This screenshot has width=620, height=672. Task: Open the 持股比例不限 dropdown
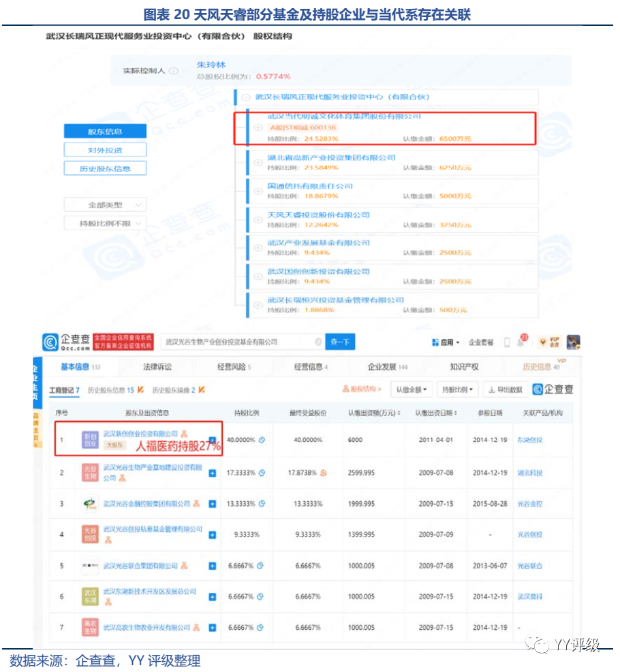105,223
